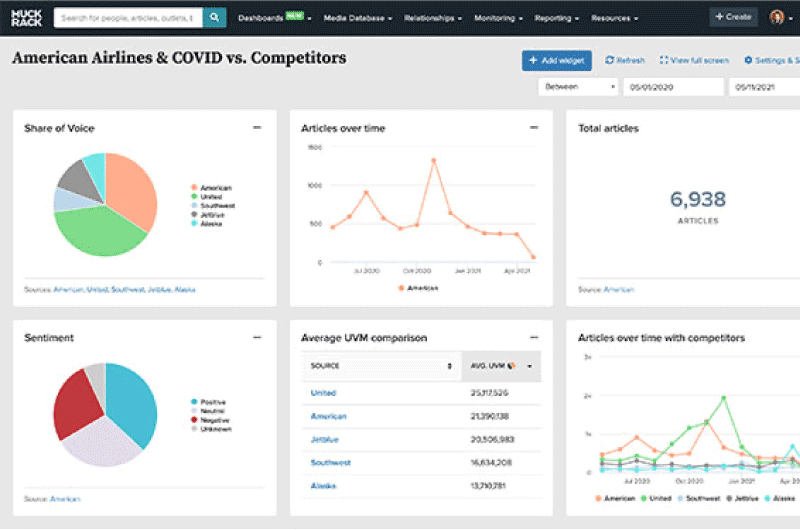The image size is (800, 530).
Task: Sort by the SOURCE column arrows
Action: 449,366
